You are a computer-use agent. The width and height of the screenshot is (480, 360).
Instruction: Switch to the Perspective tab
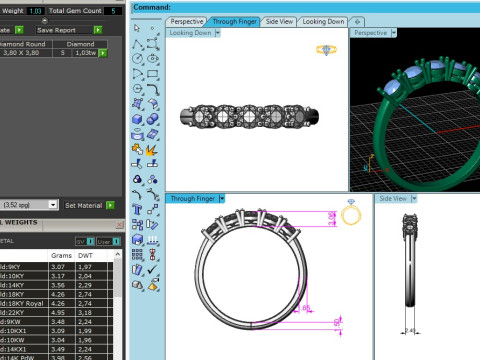point(187,22)
